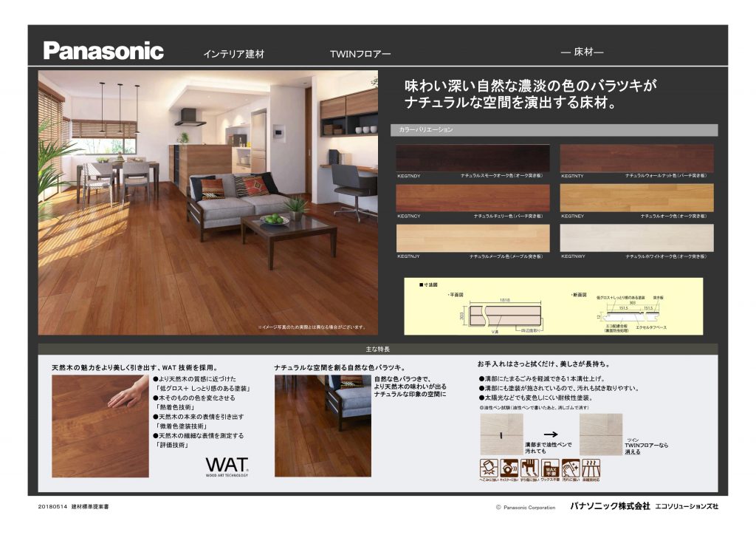The width and height of the screenshot is (756, 535).
Task: Click the '主な特長' section bar
Action: click(x=378, y=349)
